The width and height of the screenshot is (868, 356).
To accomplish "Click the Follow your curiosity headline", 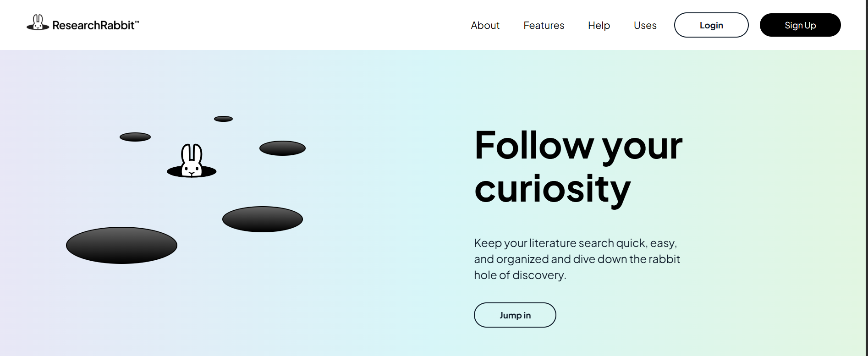I will [x=578, y=167].
